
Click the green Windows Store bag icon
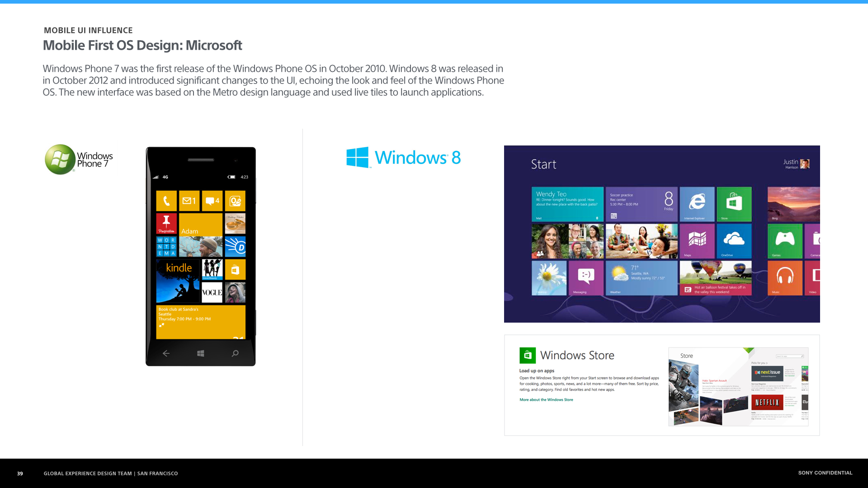[528, 356]
